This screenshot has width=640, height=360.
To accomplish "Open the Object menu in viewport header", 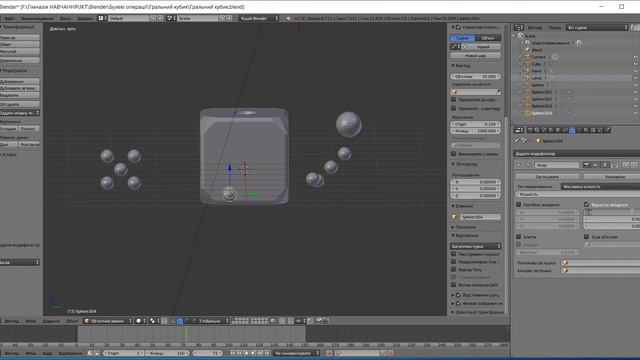I will pos(72,321).
